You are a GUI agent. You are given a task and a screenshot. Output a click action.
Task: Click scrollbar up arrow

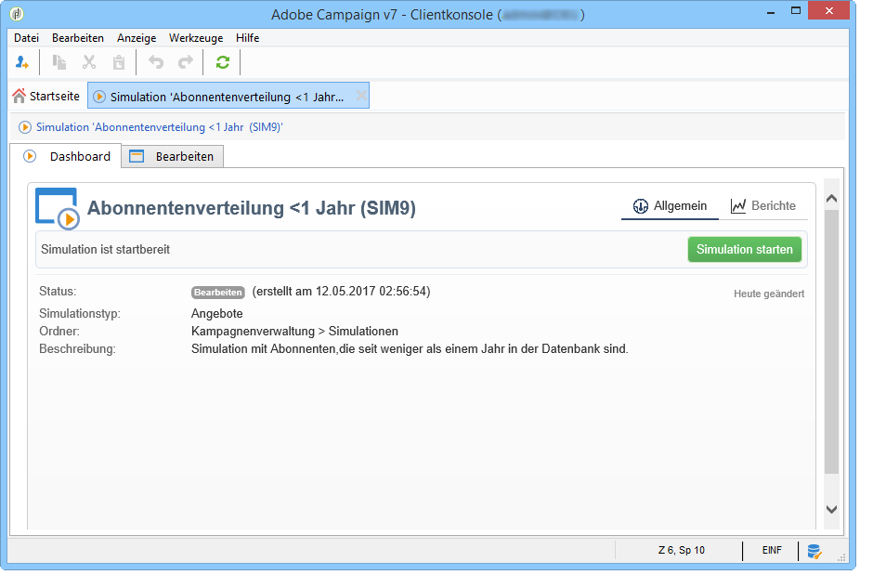tap(832, 198)
